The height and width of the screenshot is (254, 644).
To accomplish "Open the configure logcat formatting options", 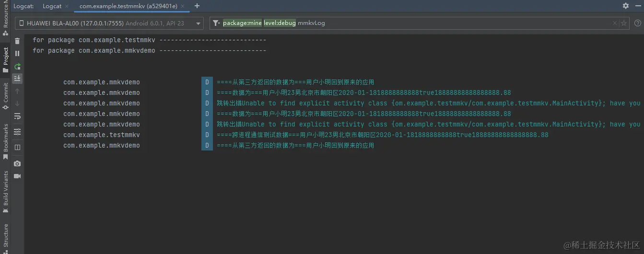I will click(x=17, y=131).
